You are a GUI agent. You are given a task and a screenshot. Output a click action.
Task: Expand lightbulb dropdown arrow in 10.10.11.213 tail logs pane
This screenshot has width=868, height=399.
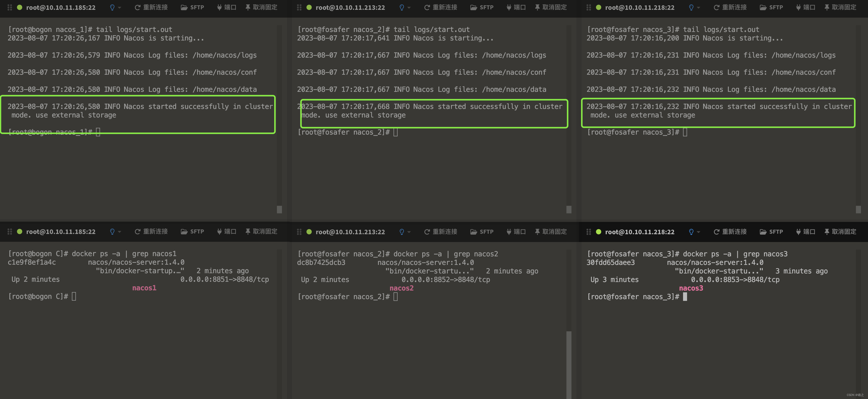(x=409, y=8)
